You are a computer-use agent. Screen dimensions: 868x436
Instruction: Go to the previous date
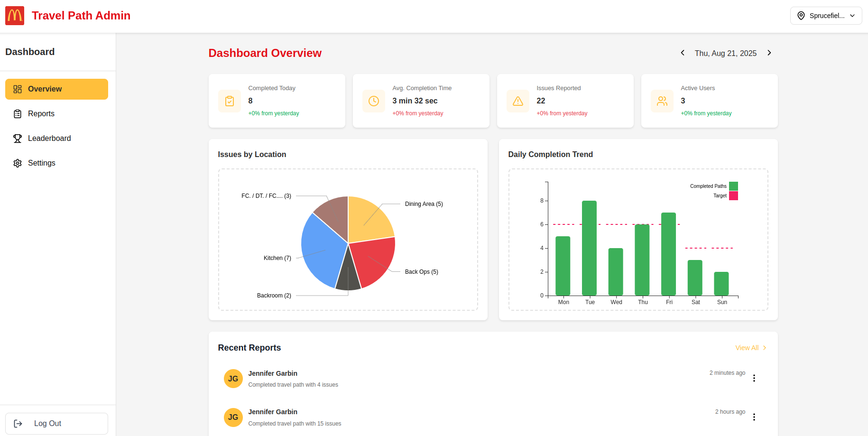[x=683, y=53]
